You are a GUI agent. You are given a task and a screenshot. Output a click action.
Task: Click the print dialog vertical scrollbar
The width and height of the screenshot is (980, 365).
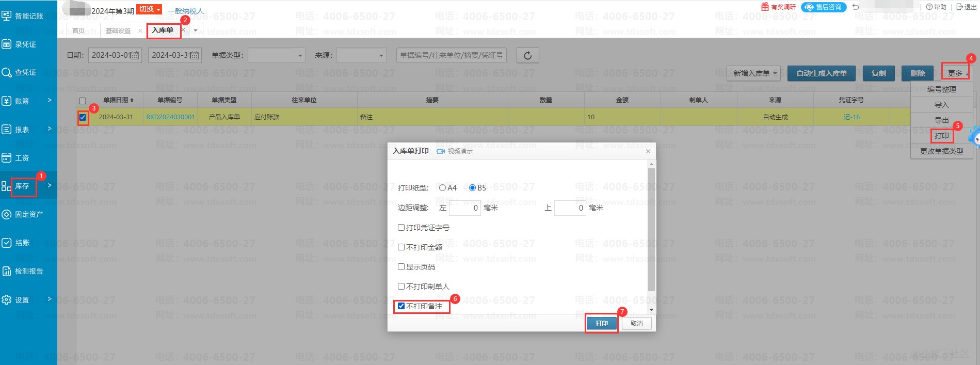tap(651, 230)
